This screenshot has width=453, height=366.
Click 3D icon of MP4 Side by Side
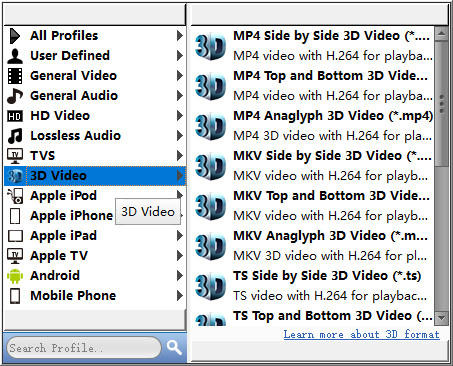point(211,46)
